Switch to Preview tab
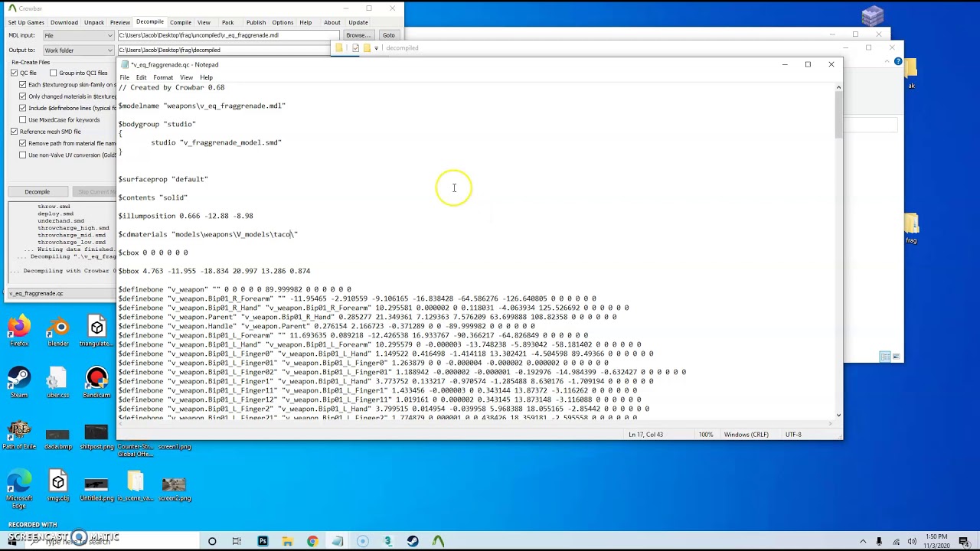Screen dimensions: 980x551 [x=120, y=22]
